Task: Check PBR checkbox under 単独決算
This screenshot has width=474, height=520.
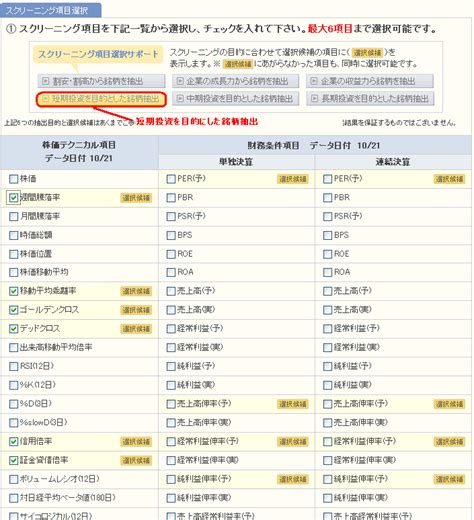Action: [x=171, y=198]
